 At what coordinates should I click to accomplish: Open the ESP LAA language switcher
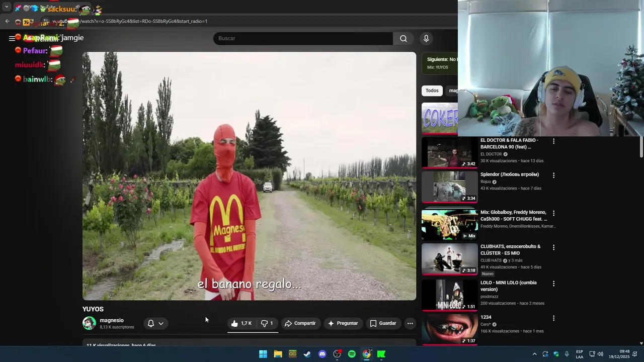pos(580,354)
